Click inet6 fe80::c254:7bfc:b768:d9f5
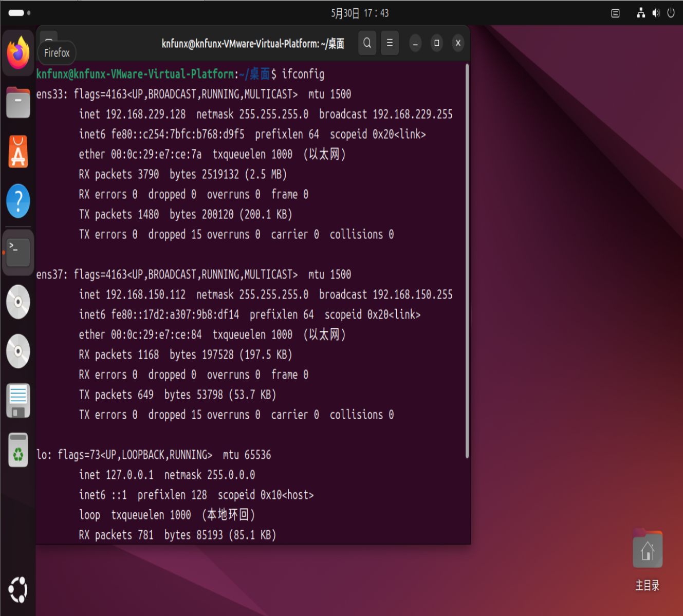Screen dimensions: 683x616 162,134
